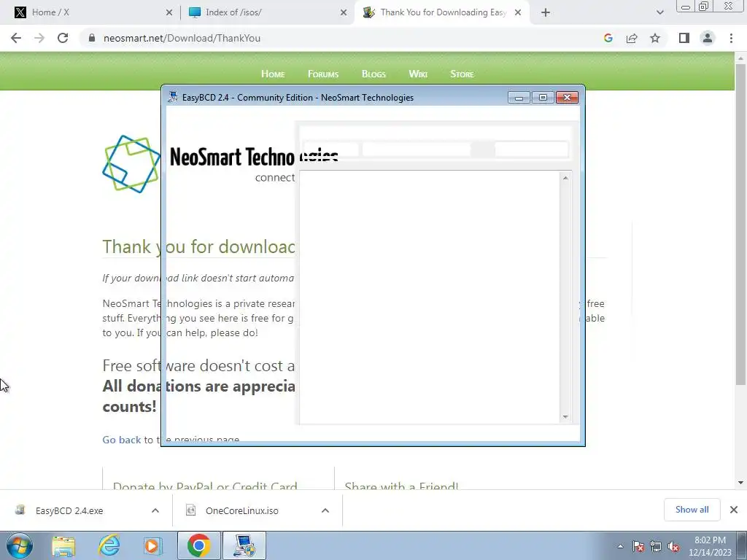
Task: Reload the neosmart.net page
Action: coord(63,38)
